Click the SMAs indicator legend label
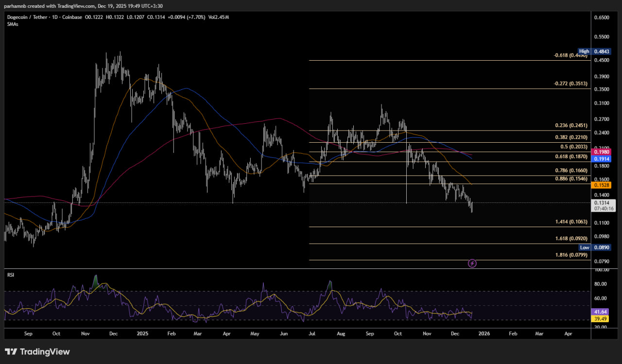 [x=13, y=24]
